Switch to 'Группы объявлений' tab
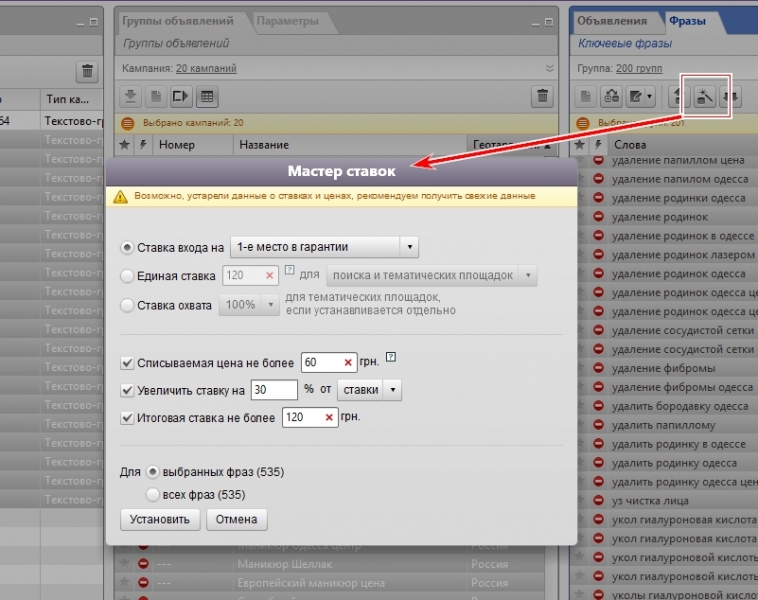 [x=178, y=21]
